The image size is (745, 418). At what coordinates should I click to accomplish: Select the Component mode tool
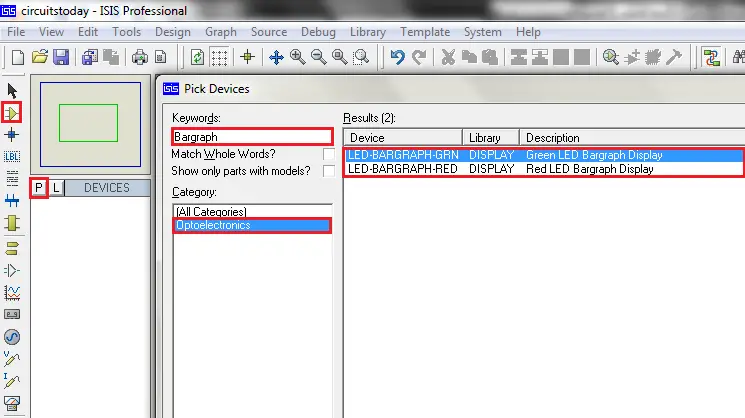point(12,113)
